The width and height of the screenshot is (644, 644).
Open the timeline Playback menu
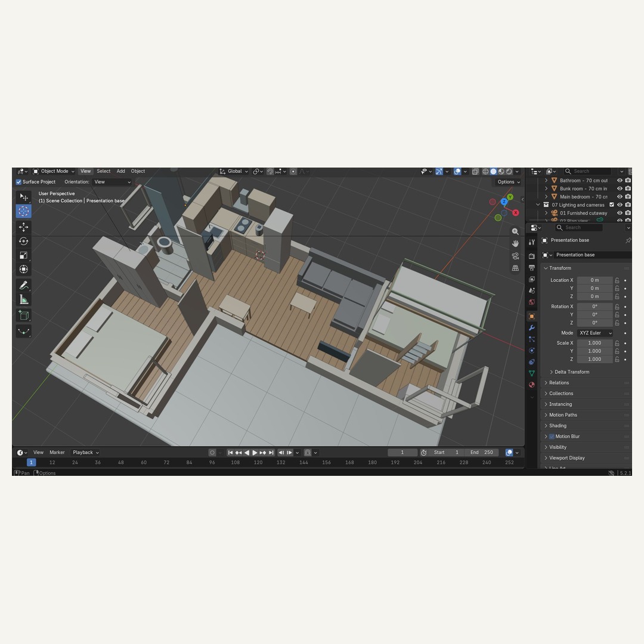[85, 452]
